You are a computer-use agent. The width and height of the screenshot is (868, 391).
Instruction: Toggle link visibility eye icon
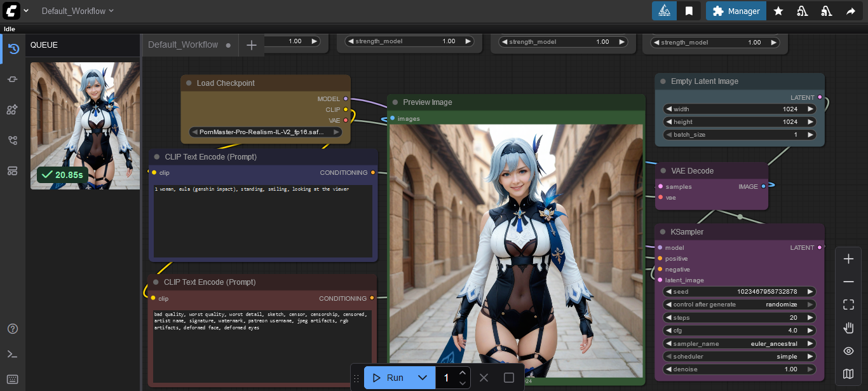[848, 351]
